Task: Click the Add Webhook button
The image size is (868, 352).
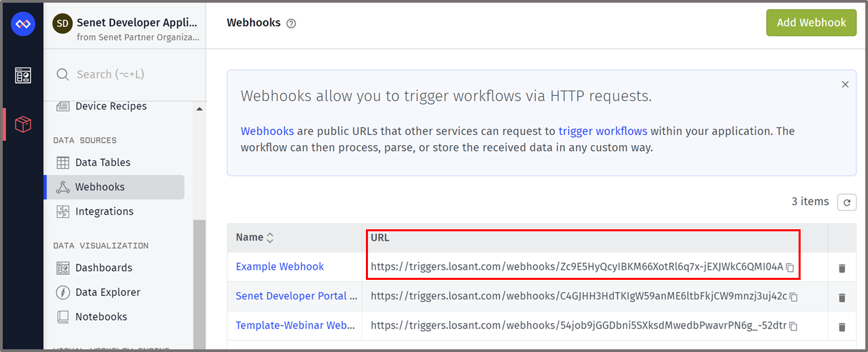Action: point(811,23)
